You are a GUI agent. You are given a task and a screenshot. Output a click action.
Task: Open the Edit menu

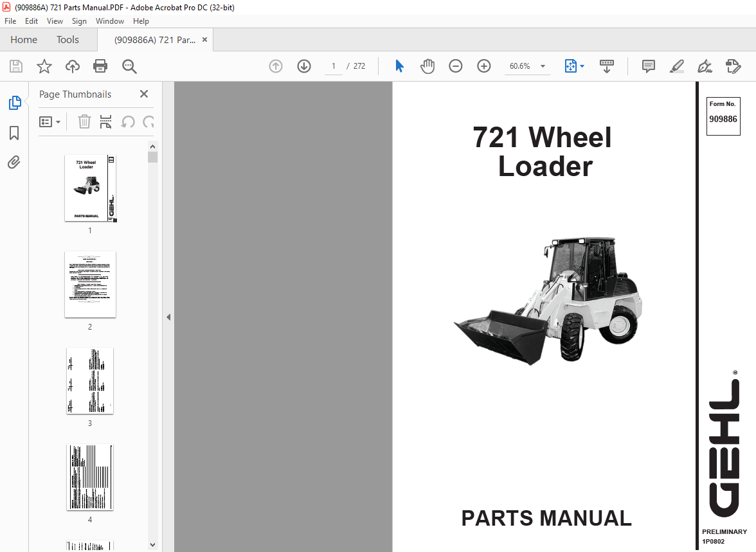click(32, 21)
